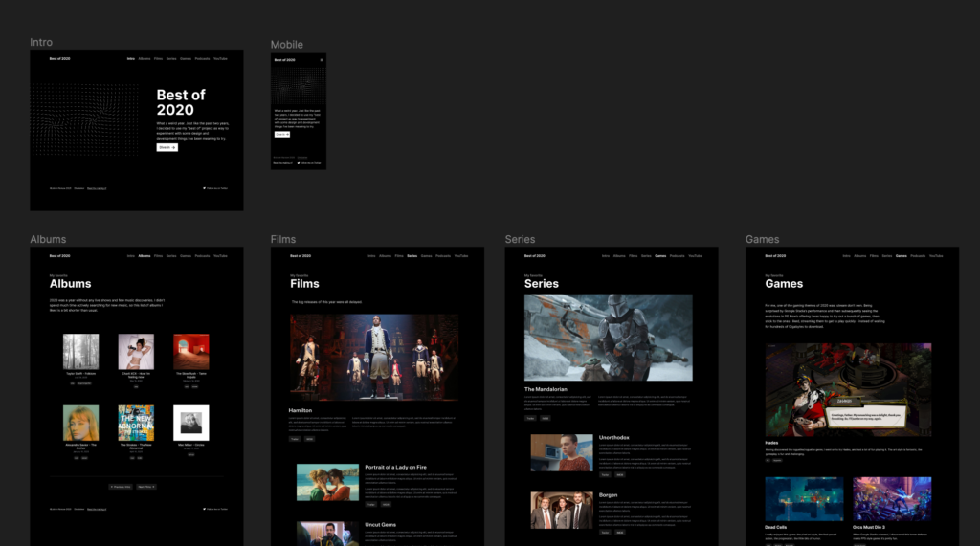Click the red-room Tame Impala album cover
The width and height of the screenshot is (980, 546).
pyautogui.click(x=191, y=351)
